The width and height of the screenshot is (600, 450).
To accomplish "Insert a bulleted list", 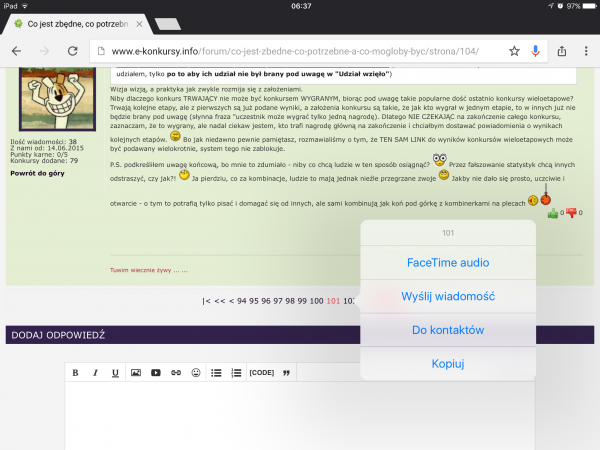I will click(x=216, y=373).
